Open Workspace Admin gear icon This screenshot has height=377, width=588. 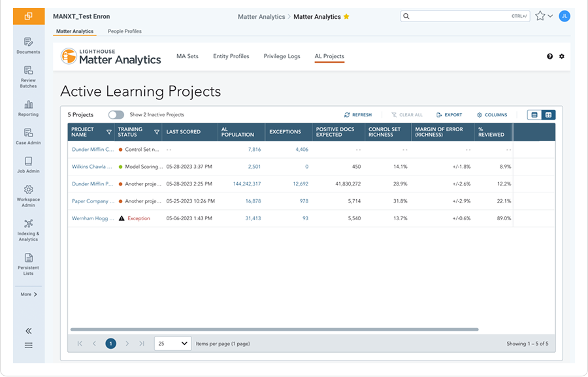pos(29,189)
